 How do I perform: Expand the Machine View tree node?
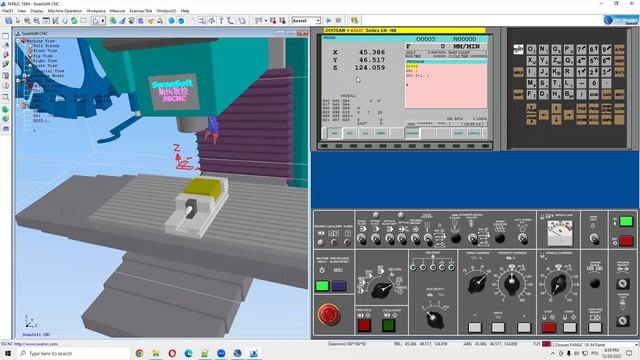tap(18, 41)
